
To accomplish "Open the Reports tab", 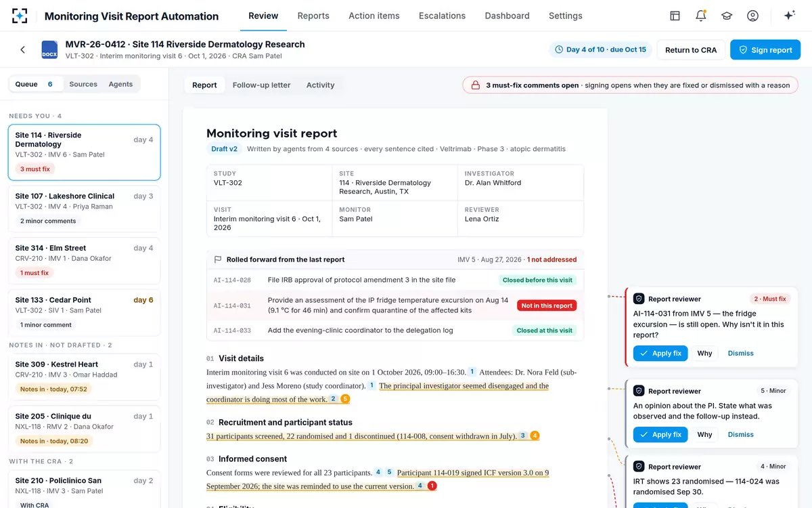I will [x=313, y=16].
